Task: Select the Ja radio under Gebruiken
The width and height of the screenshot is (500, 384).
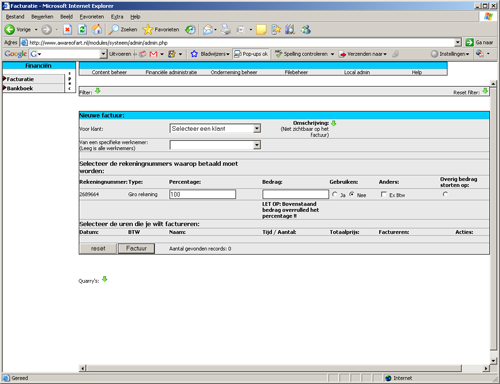Action: [334, 194]
